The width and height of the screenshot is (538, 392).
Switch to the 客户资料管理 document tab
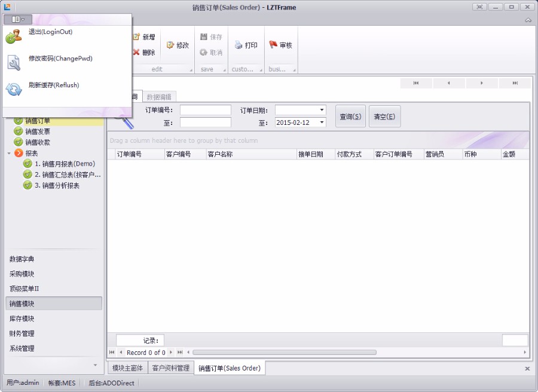point(171,368)
